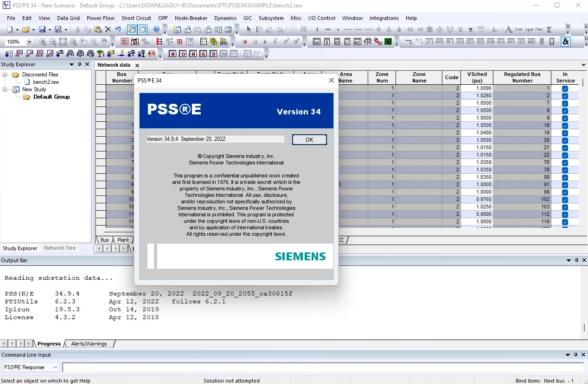Select the red N toolbar icon
The height and width of the screenshot is (384, 588).
173,54
